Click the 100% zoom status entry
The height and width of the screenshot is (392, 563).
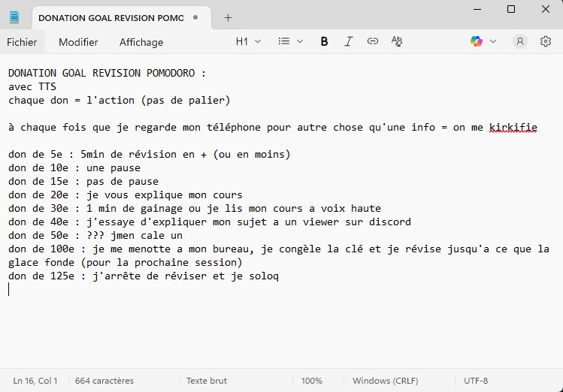pos(312,381)
